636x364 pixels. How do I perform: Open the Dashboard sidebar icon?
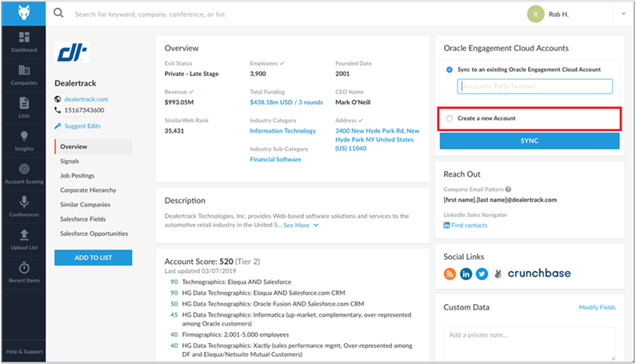[x=24, y=38]
